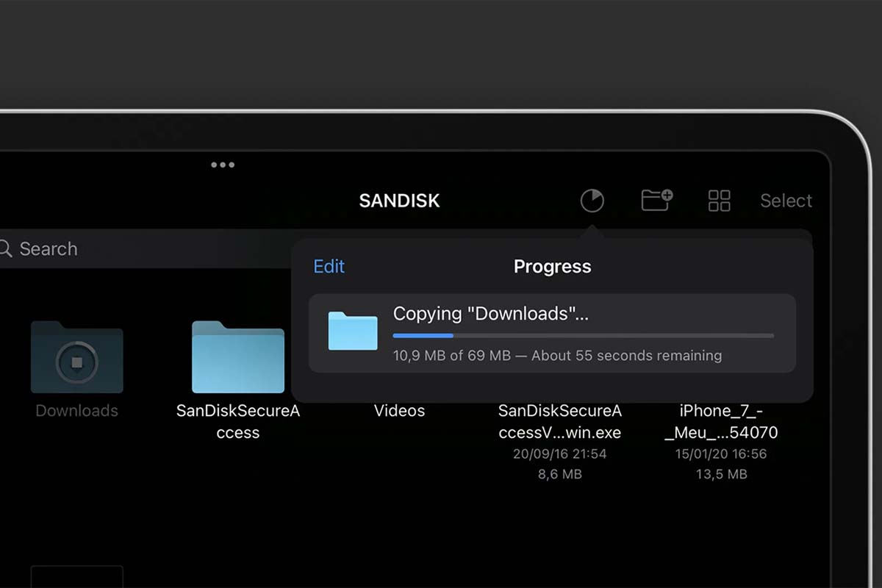Click the 13,5 MB file size
882x588 pixels.
point(721,475)
